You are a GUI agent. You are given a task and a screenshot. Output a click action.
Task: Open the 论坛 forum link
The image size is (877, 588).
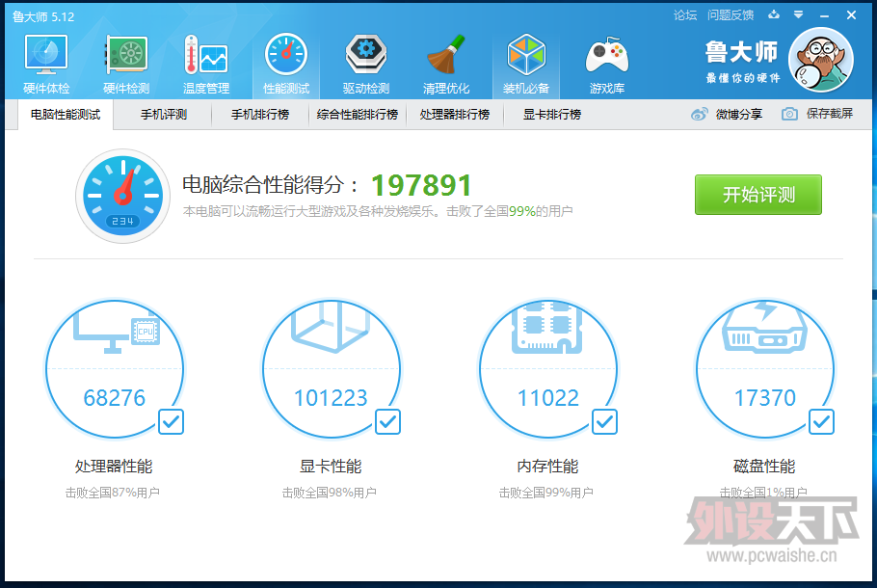(685, 15)
